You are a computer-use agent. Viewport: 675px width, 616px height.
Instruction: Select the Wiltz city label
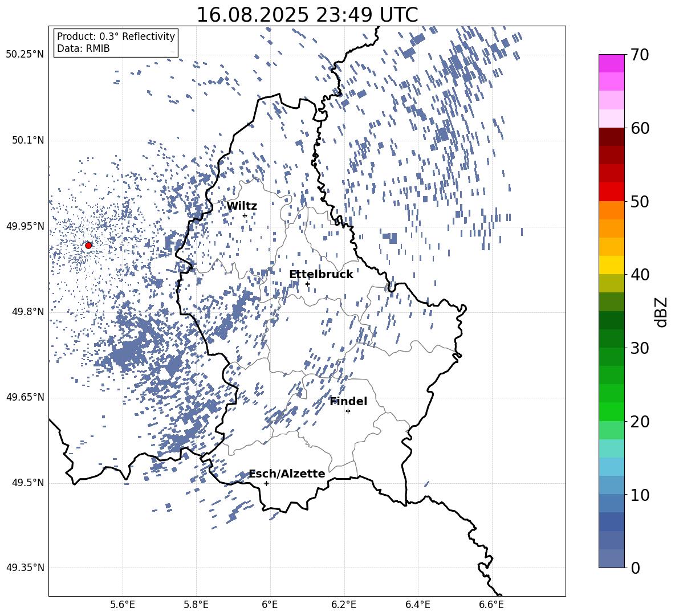[242, 206]
